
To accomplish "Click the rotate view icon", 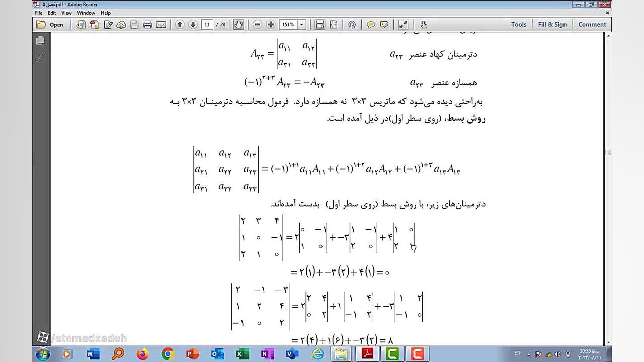I will 352,24.
